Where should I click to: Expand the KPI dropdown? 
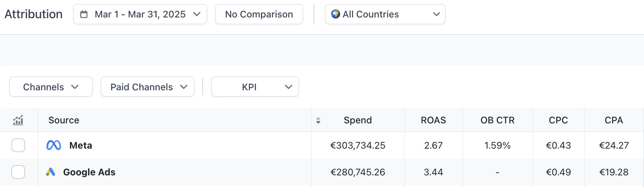coord(255,87)
